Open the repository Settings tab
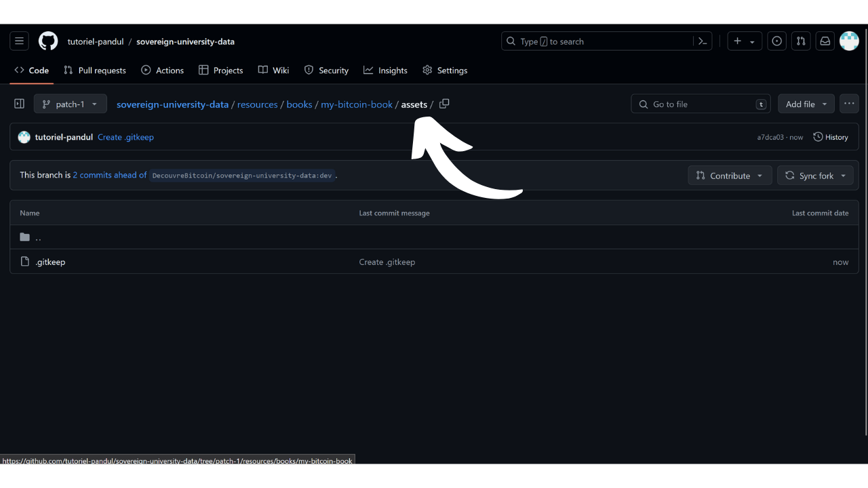Viewport: 868px width, 488px height. click(x=445, y=70)
